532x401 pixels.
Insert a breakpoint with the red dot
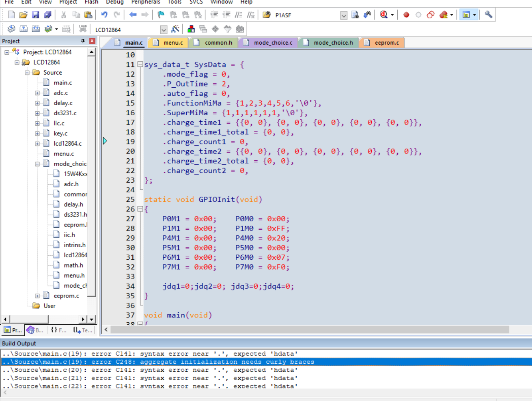(406, 15)
